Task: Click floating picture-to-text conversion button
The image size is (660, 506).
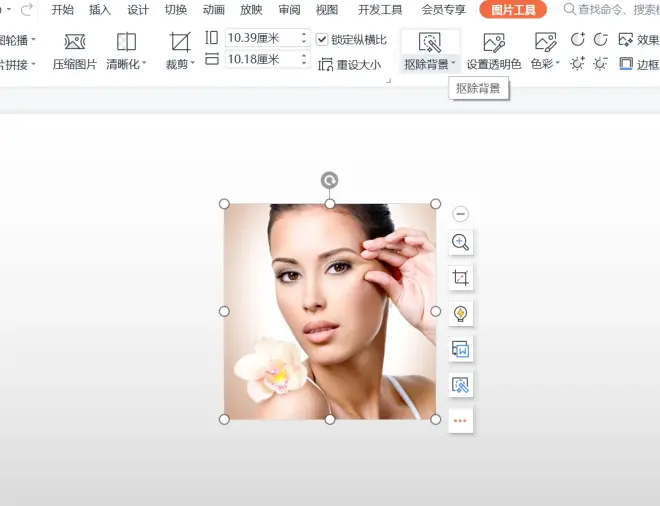Action: (x=460, y=349)
